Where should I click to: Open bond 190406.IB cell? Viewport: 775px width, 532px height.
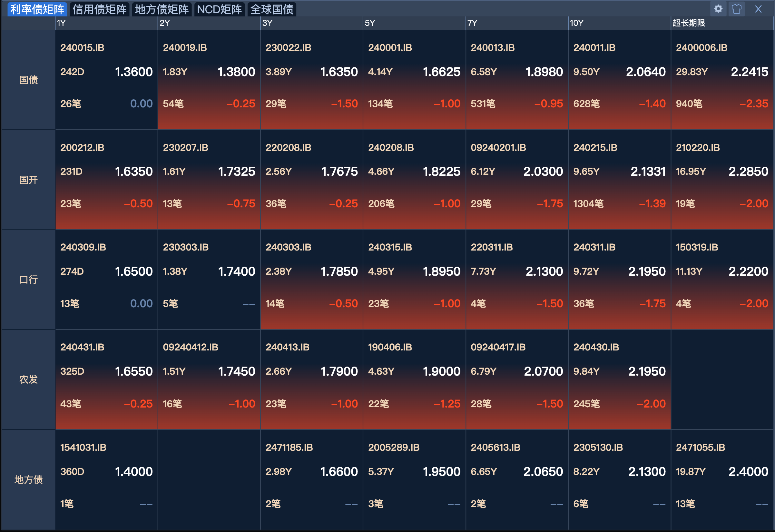(x=390, y=347)
